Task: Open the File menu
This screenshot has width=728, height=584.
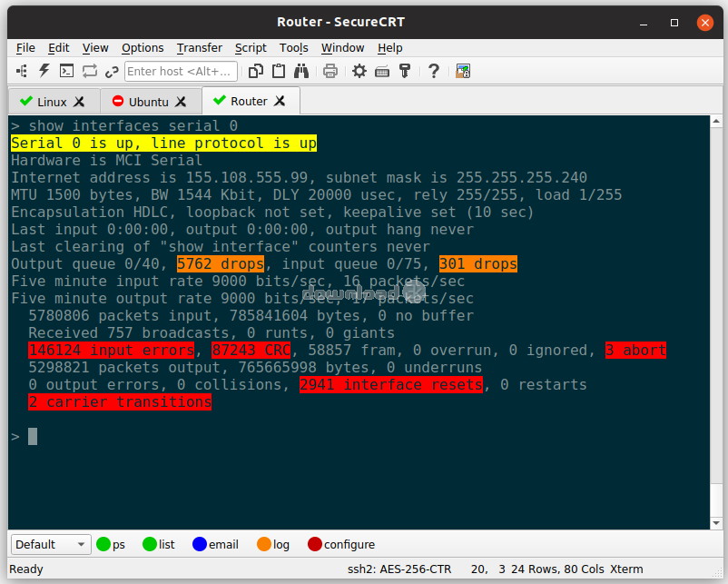Action: coord(25,48)
